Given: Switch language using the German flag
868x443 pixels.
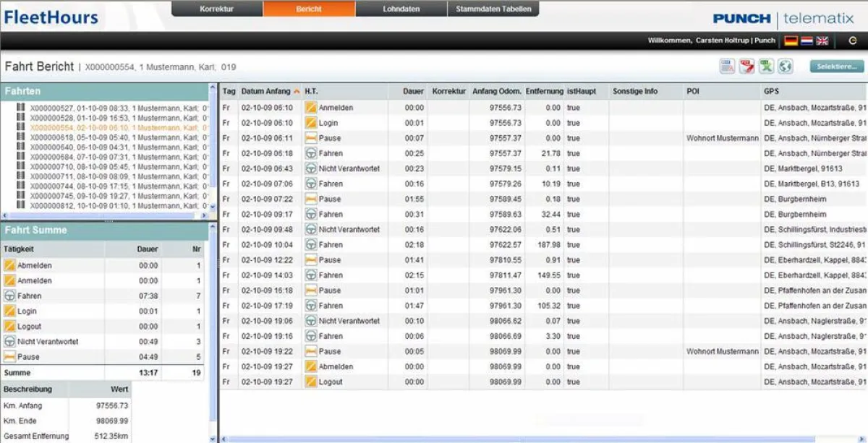Looking at the screenshot, I should pos(791,41).
